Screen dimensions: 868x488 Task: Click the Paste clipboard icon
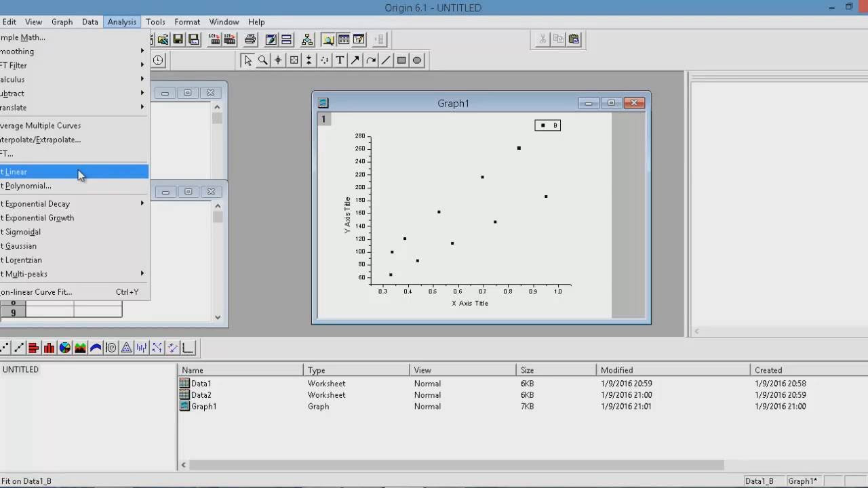pos(574,39)
